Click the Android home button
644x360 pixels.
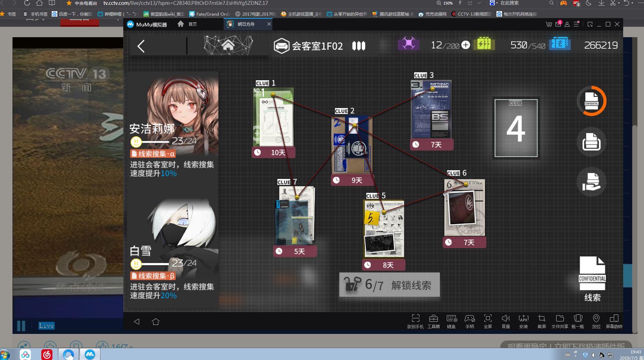coord(156,321)
